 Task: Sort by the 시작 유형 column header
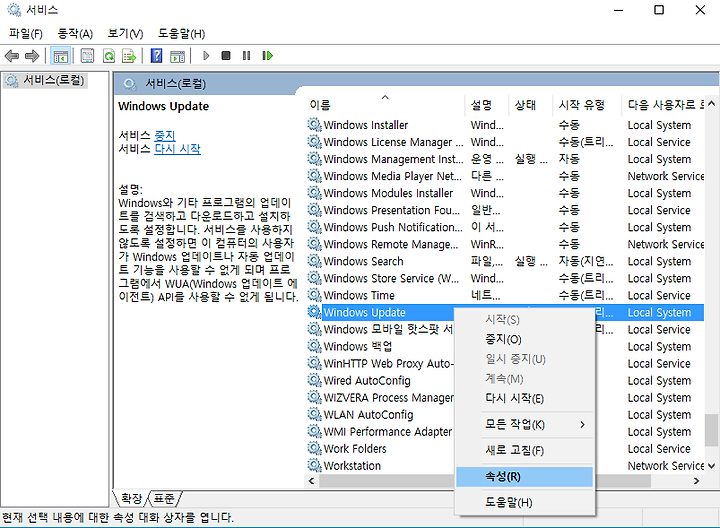click(587, 105)
